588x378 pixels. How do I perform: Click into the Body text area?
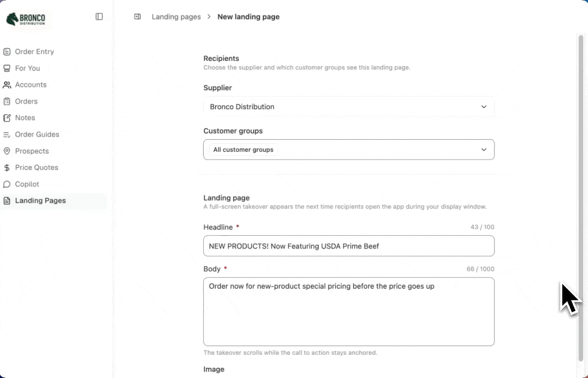(x=349, y=312)
